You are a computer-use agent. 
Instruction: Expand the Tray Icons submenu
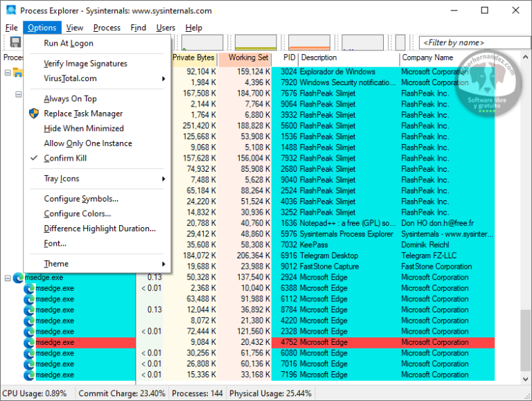coord(98,179)
